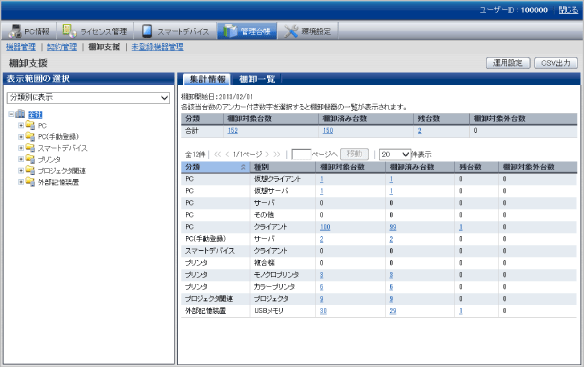
Task: Expand the PC tree node
Action: pos(21,125)
